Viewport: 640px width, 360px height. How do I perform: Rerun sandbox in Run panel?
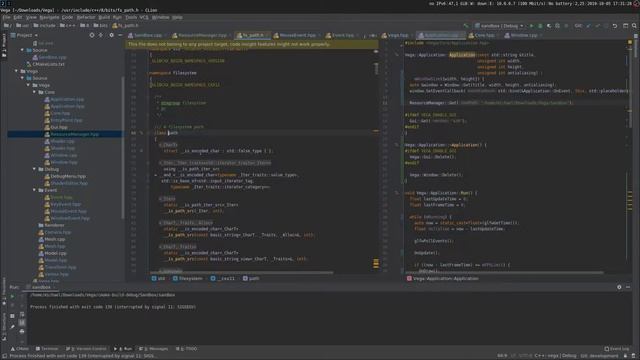tap(12, 296)
